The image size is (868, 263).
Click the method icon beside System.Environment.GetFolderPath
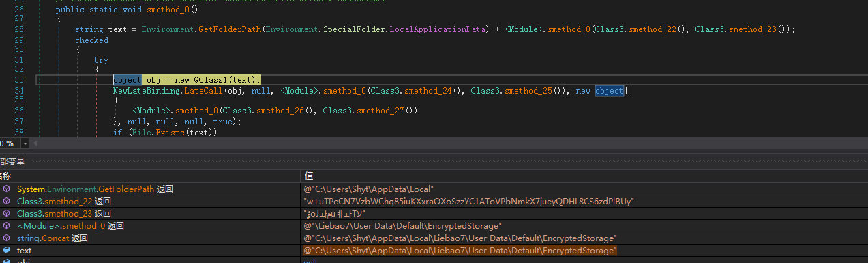(7, 189)
